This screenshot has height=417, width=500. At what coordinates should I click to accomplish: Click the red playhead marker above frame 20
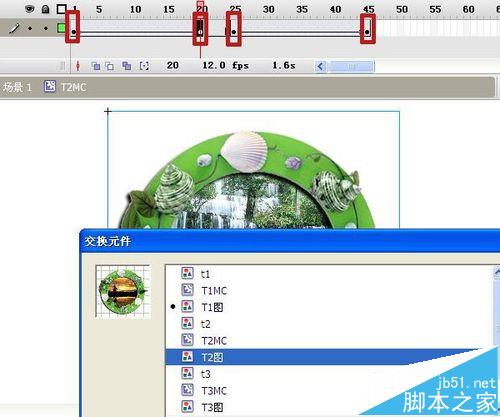(200, 5)
